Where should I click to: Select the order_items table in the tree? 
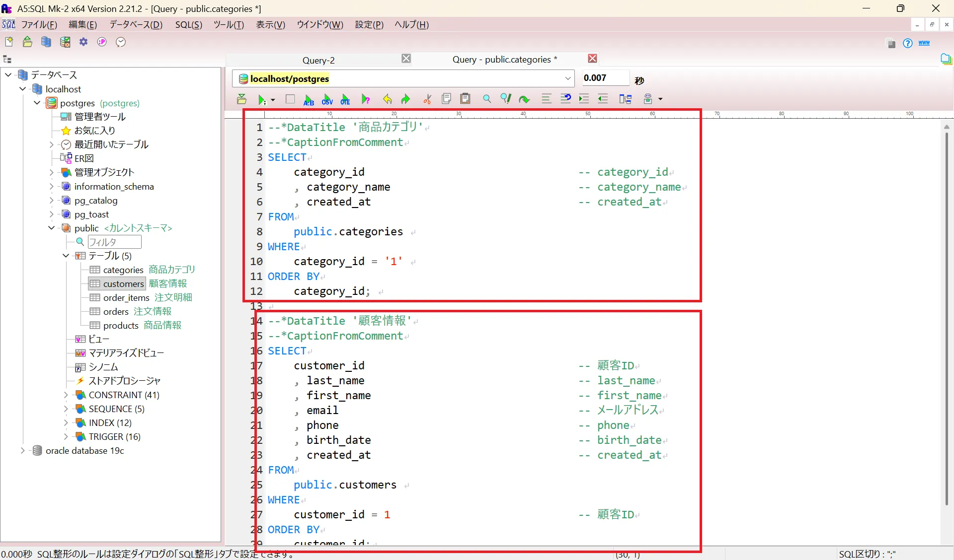(x=126, y=297)
